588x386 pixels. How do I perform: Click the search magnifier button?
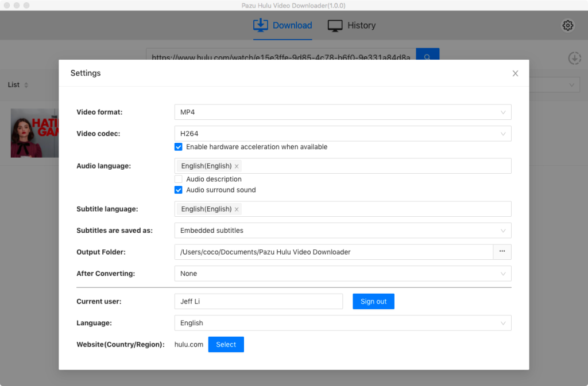pos(427,54)
